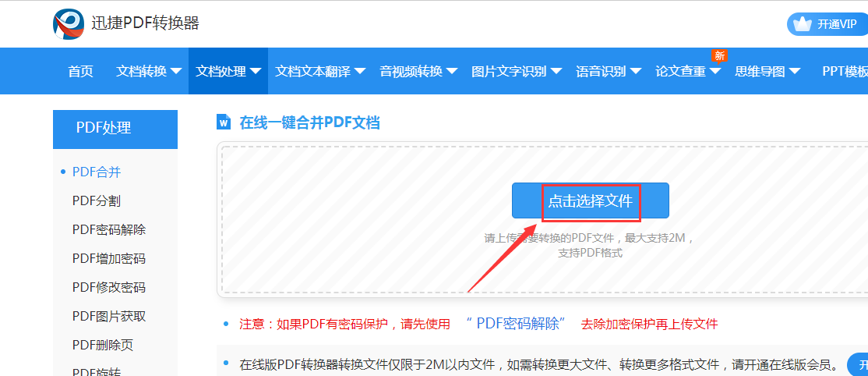Open the 图片文字识别 dropdown
The height and width of the screenshot is (376, 868).
(517, 72)
